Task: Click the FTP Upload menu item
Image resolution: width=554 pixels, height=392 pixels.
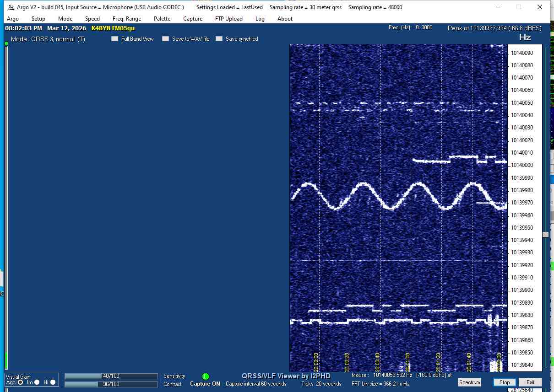Action: tap(229, 19)
